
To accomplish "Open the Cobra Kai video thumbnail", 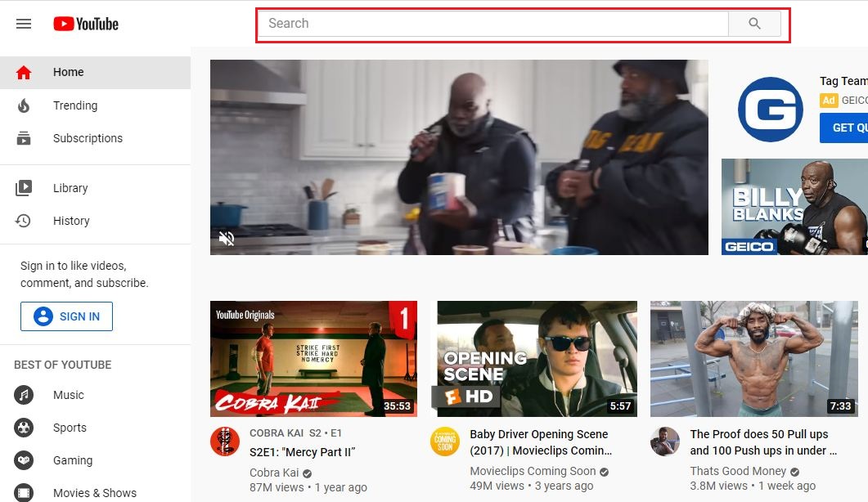I will pyautogui.click(x=313, y=359).
